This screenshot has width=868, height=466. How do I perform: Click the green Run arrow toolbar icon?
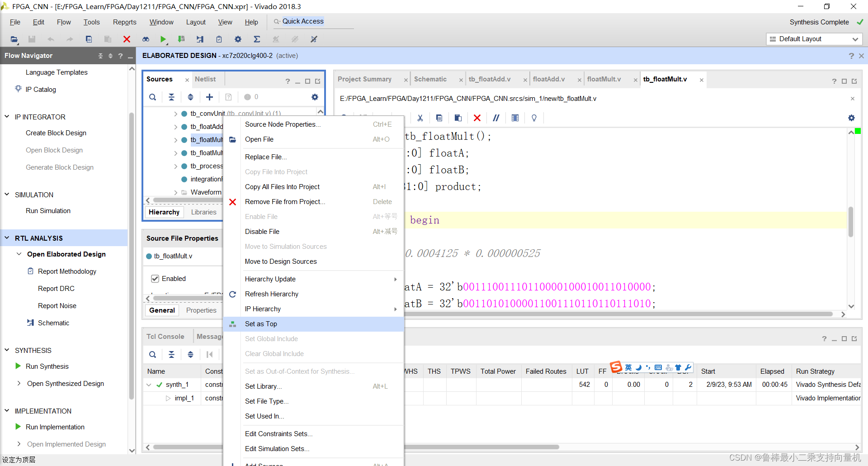point(163,39)
